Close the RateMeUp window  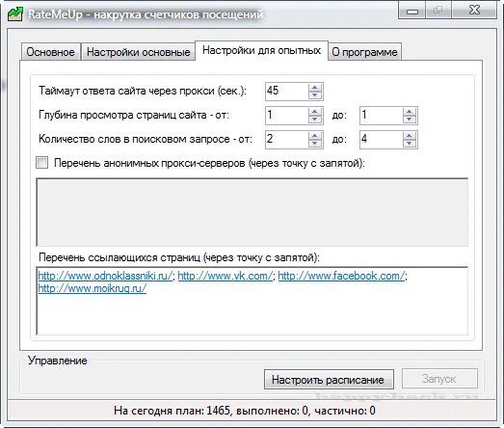click(x=474, y=10)
